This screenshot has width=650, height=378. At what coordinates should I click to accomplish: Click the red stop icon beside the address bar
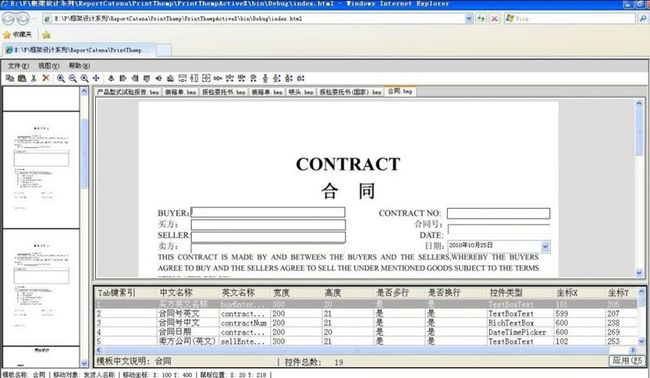[494, 19]
